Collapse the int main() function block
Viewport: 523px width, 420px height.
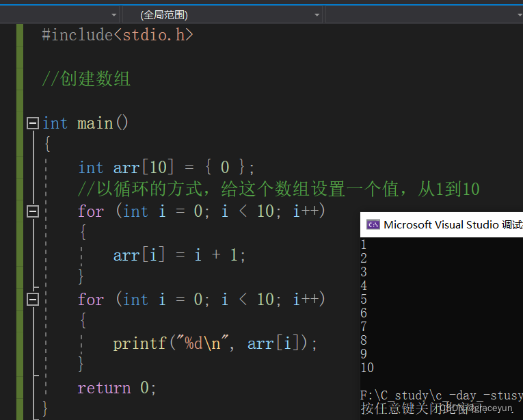(x=33, y=123)
